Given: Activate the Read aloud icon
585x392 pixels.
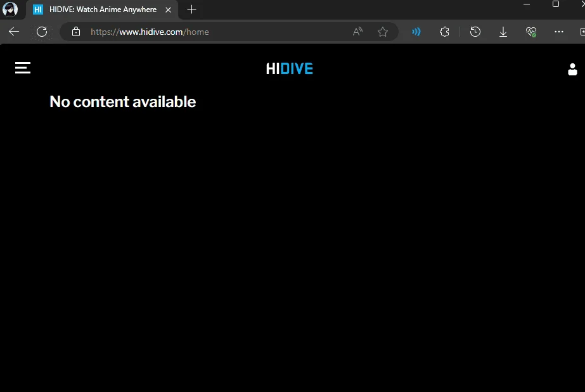Looking at the screenshot, I should [x=357, y=32].
